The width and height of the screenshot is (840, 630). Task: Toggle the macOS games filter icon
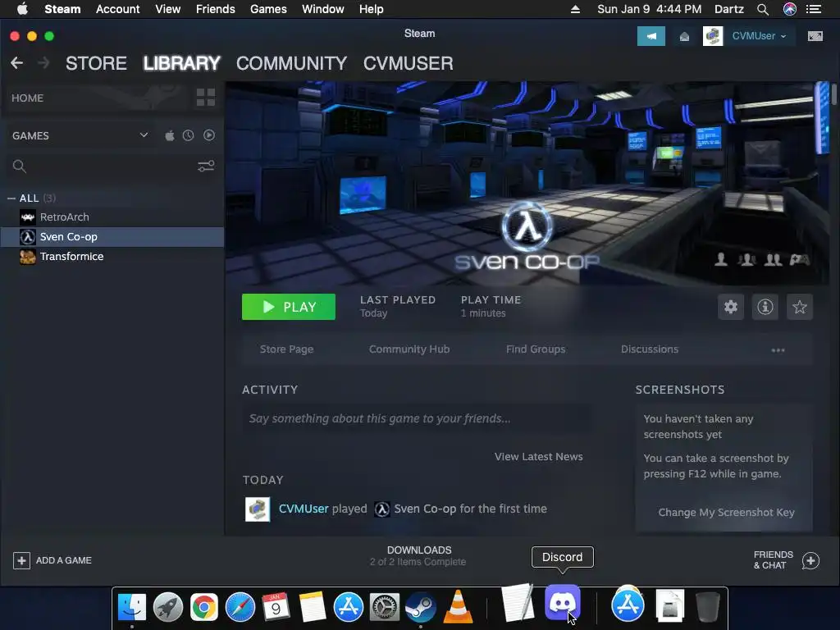[169, 135]
